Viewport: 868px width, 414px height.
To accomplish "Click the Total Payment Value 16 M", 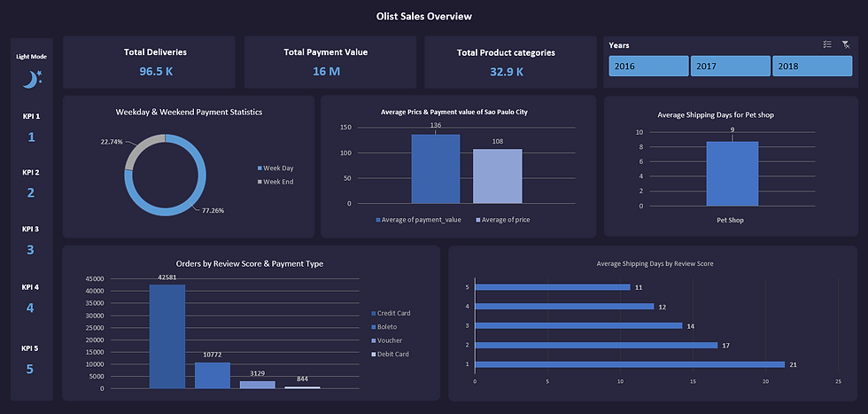I will point(326,72).
